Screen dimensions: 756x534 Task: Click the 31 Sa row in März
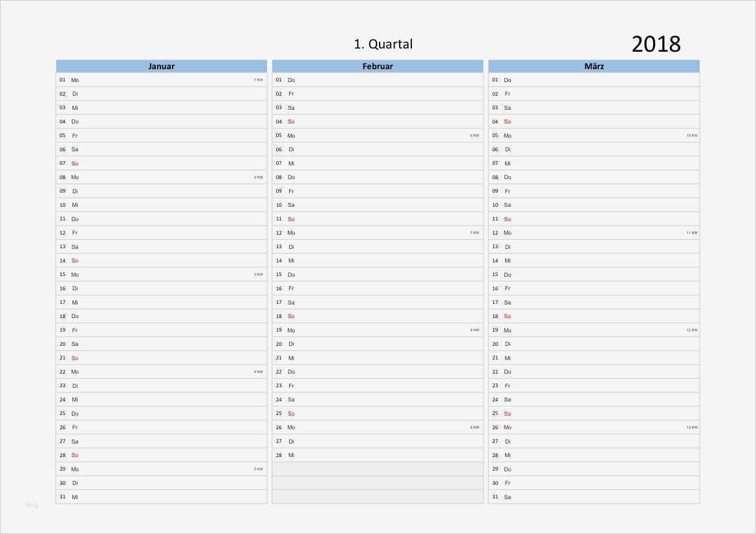pyautogui.click(x=594, y=497)
